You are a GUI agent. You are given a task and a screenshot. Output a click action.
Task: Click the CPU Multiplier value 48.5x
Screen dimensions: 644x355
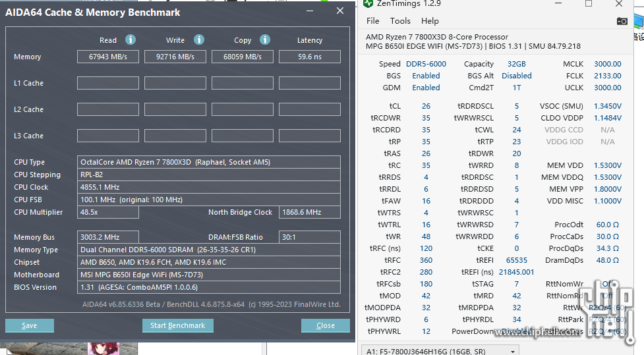point(108,212)
